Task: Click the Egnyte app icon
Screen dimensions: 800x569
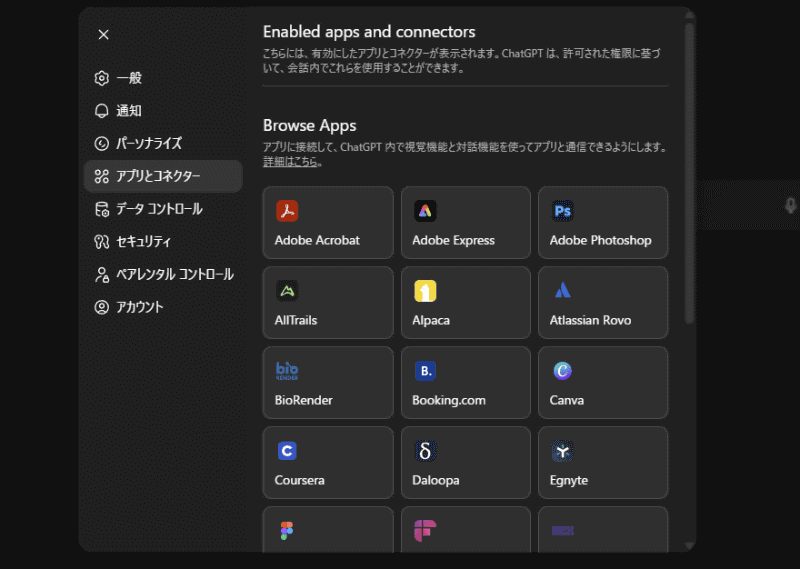Action: pos(562,451)
